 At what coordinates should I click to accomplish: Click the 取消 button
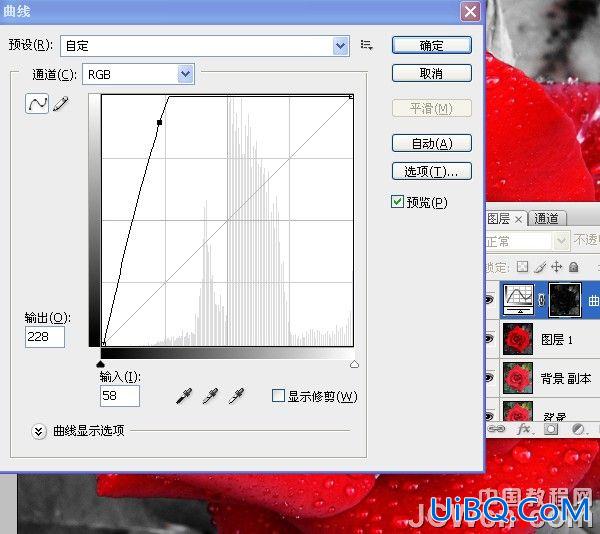[x=432, y=73]
